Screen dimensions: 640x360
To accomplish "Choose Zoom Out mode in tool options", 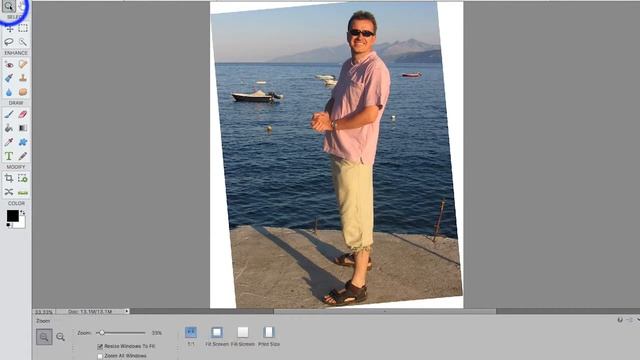I will click(x=61, y=337).
